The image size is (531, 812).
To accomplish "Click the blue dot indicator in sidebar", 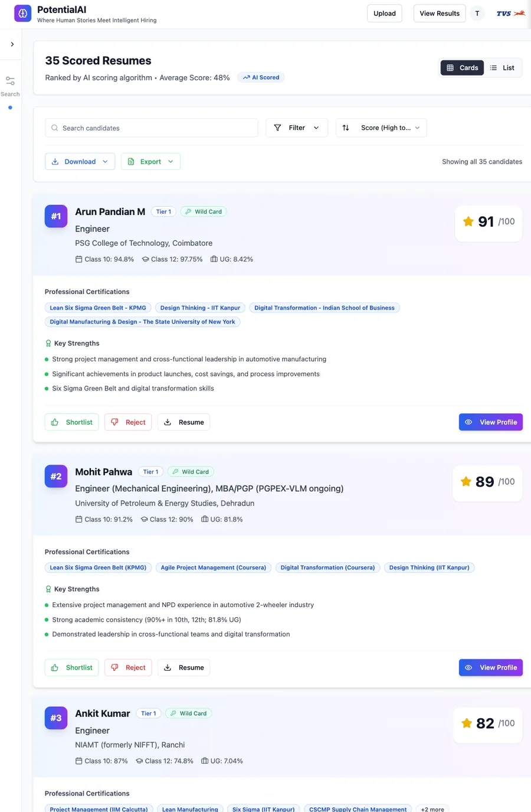I will [x=10, y=107].
